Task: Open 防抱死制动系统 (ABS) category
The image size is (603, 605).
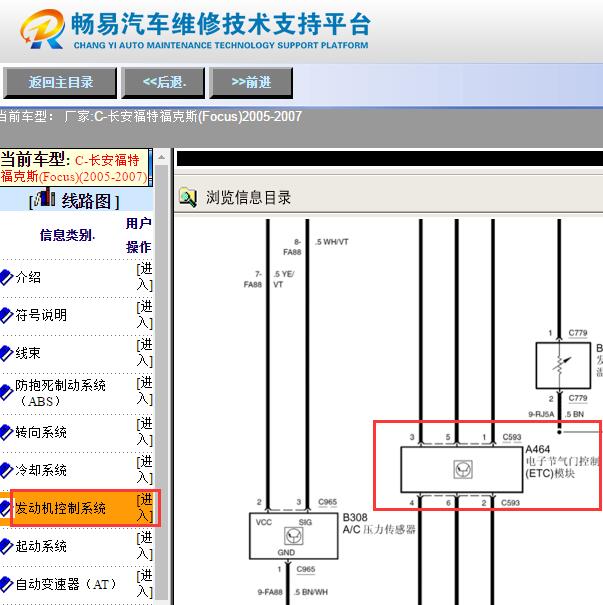Action: coord(60,393)
